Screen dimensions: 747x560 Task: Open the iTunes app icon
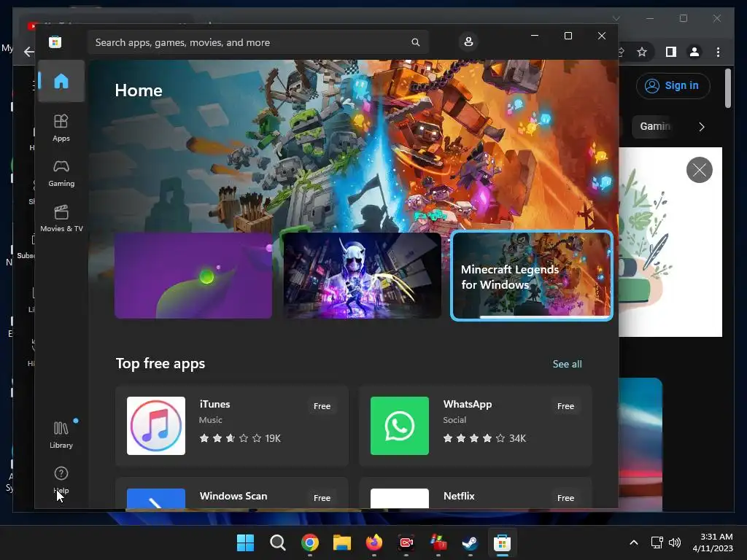[x=156, y=426]
